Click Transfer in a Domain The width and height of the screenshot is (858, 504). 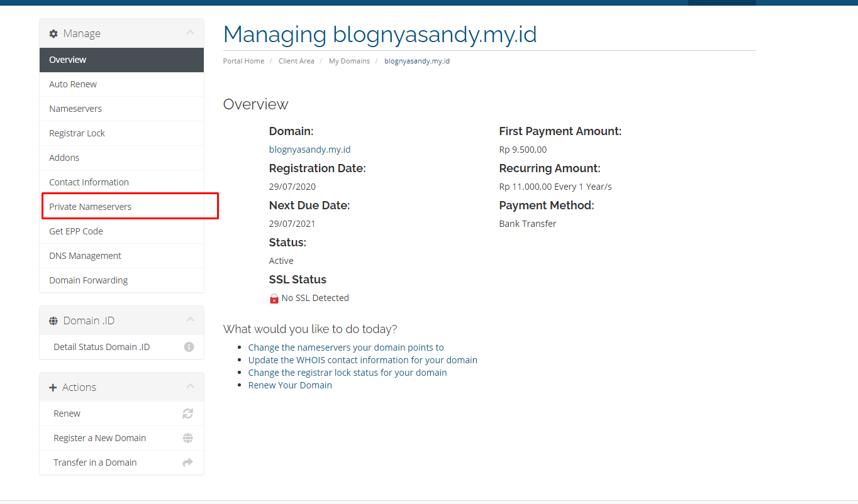pyautogui.click(x=121, y=463)
